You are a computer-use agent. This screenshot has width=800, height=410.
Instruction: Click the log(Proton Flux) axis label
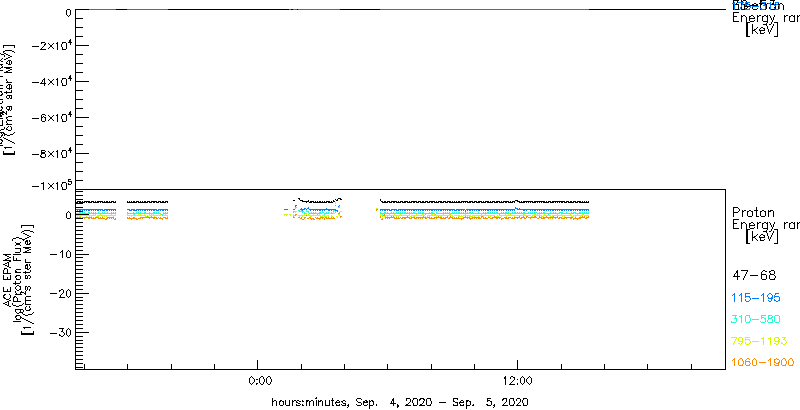(17, 280)
